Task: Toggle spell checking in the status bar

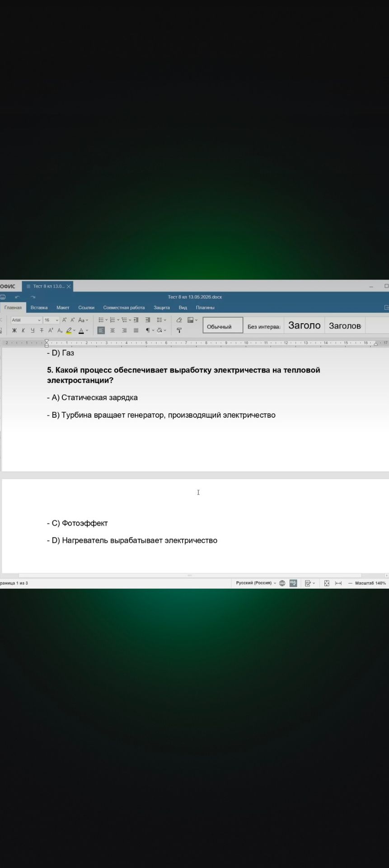Action: (293, 583)
